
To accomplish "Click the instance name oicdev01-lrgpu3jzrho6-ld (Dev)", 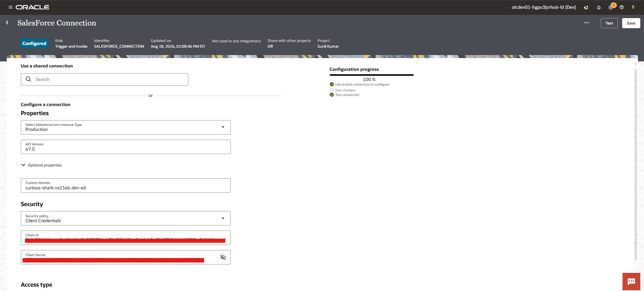I will [544, 7].
